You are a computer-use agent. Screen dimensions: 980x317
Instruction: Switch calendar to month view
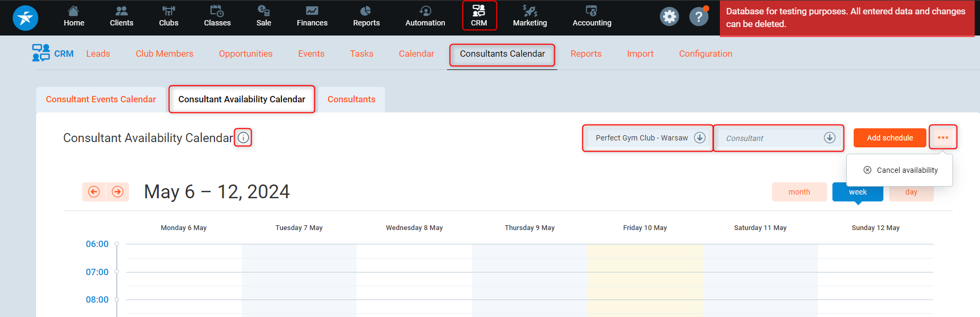799,192
